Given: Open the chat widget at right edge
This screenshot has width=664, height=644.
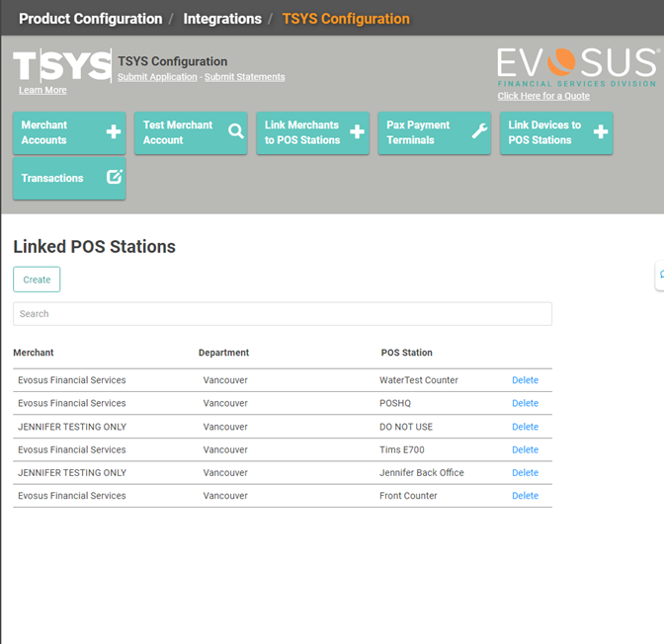Looking at the screenshot, I should click(x=660, y=276).
